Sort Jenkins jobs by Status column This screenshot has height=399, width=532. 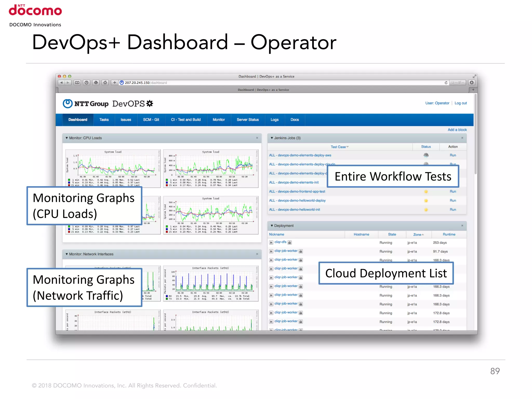[x=426, y=147]
